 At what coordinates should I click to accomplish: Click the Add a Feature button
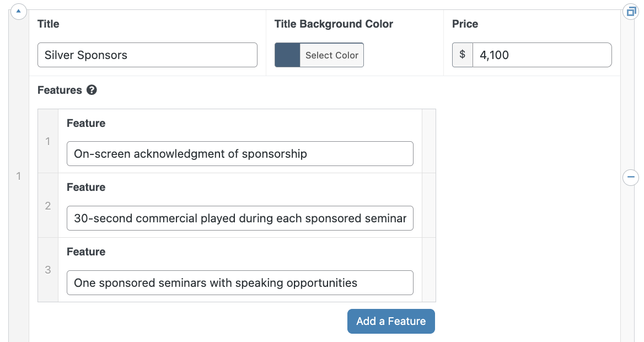391,321
